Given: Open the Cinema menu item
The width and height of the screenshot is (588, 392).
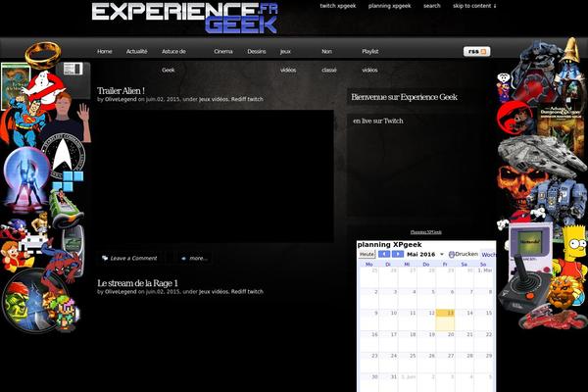Looking at the screenshot, I should point(223,51).
